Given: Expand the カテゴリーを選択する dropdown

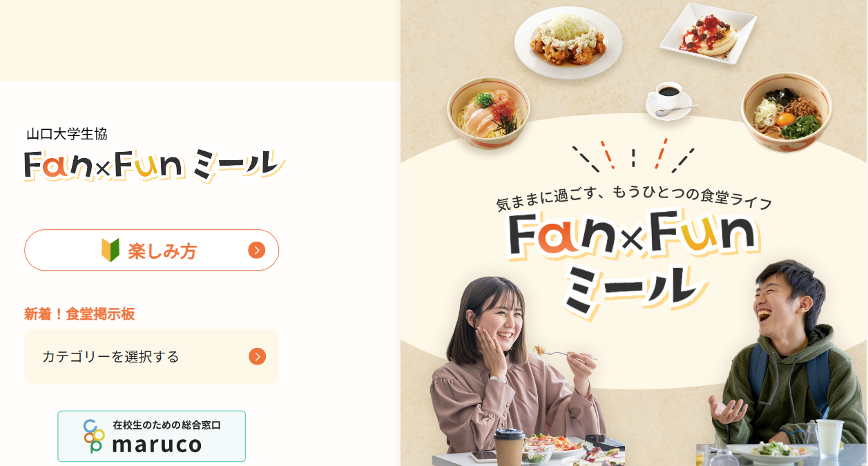Looking at the screenshot, I should (x=152, y=356).
